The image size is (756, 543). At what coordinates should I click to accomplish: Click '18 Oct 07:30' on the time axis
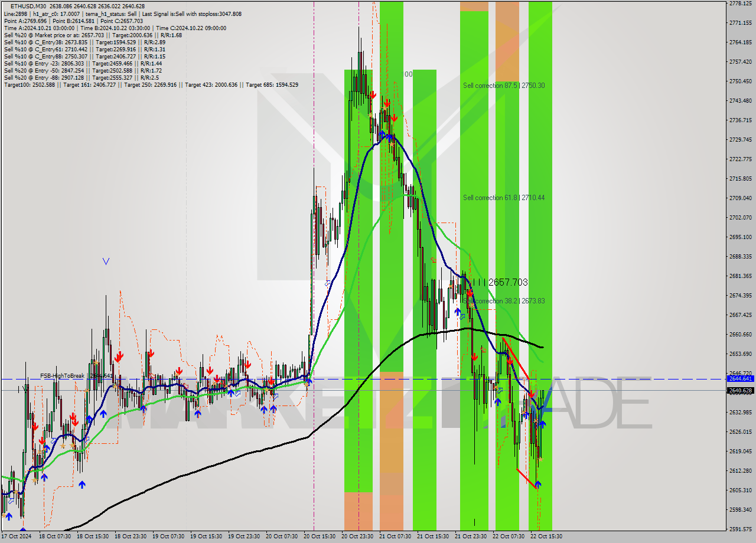point(55,537)
